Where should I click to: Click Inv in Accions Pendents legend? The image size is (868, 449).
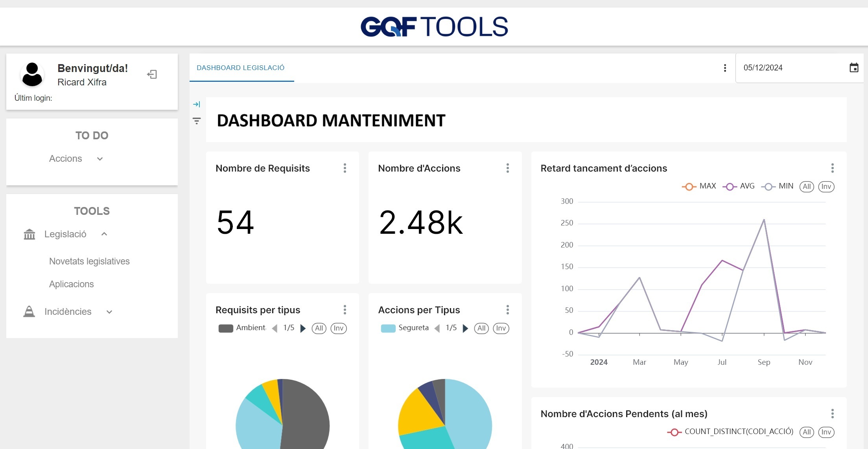826,432
